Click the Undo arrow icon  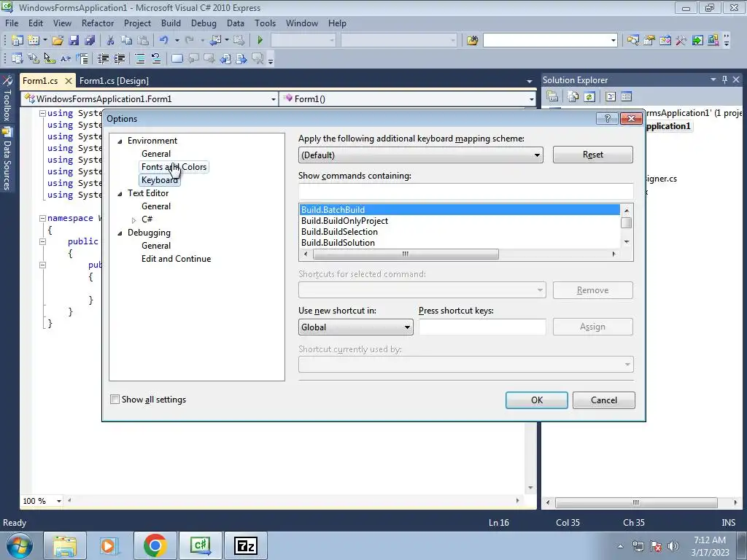point(164,41)
